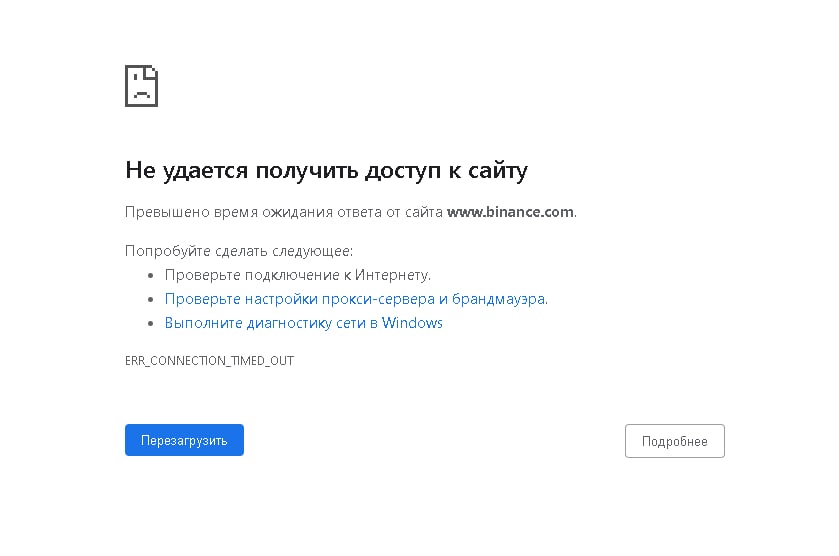This screenshot has width=839, height=556.
Task: Click the heading Не удается получить доступ к сайту
Action: pos(326,171)
